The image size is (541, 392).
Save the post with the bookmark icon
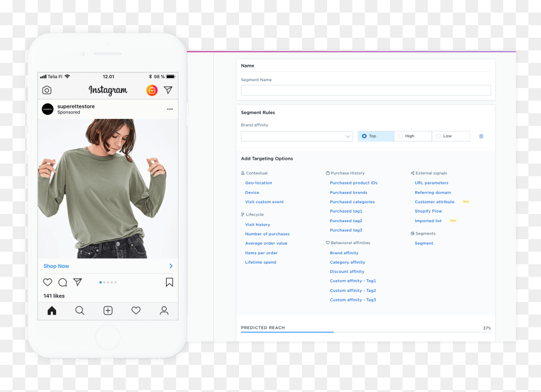169,283
